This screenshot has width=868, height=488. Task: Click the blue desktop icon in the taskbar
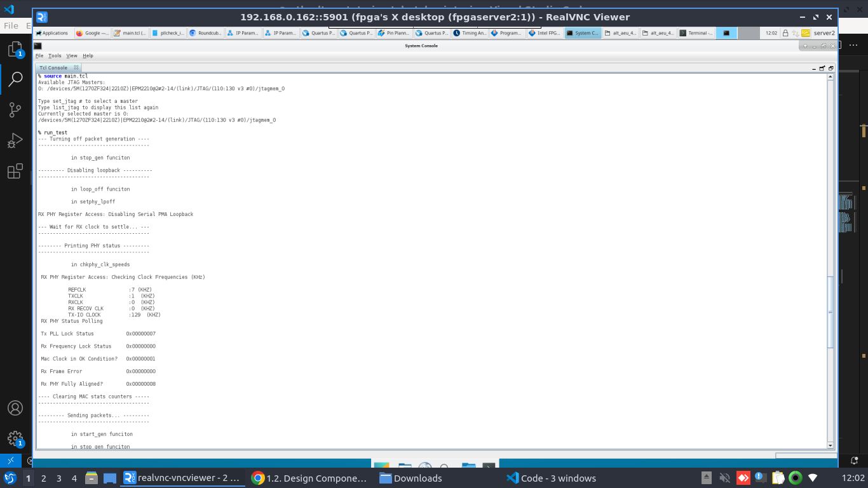[110, 478]
